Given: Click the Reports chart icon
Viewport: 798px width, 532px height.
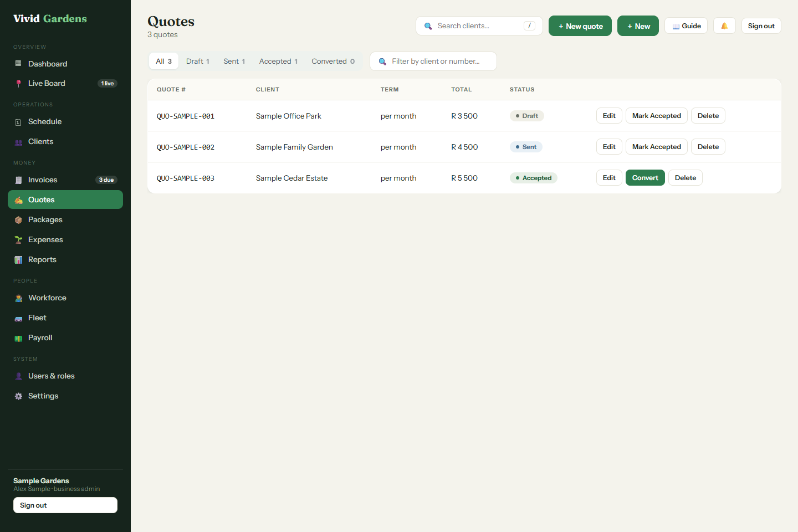Looking at the screenshot, I should (18, 260).
